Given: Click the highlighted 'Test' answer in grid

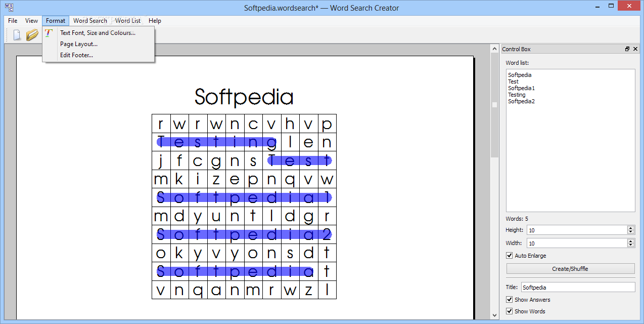Looking at the screenshot, I should 299,160.
